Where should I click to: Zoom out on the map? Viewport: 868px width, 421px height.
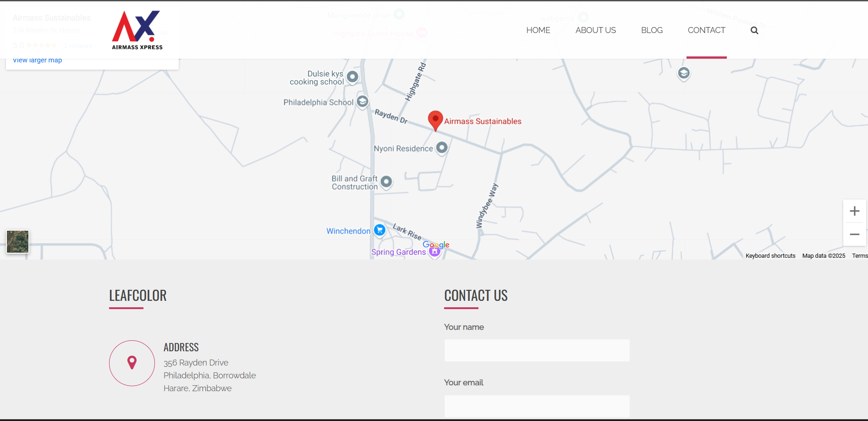tap(854, 234)
